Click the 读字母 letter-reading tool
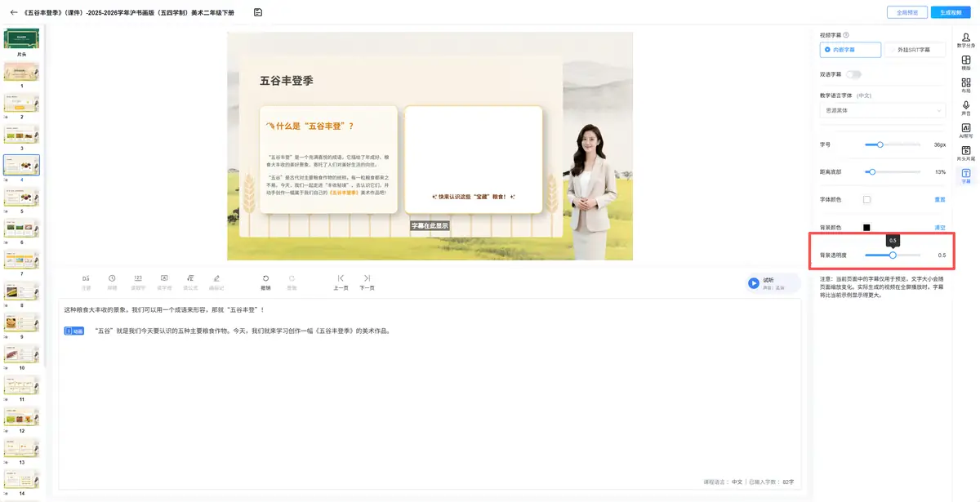 [164, 282]
